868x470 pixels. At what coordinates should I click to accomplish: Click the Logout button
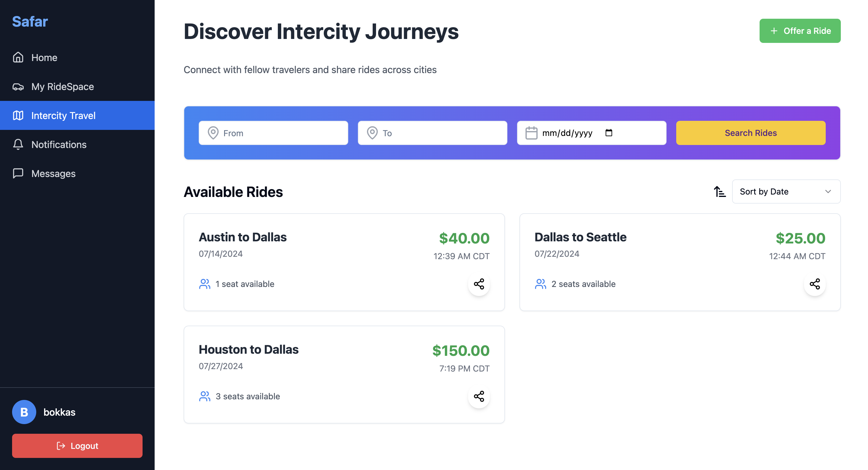click(77, 446)
